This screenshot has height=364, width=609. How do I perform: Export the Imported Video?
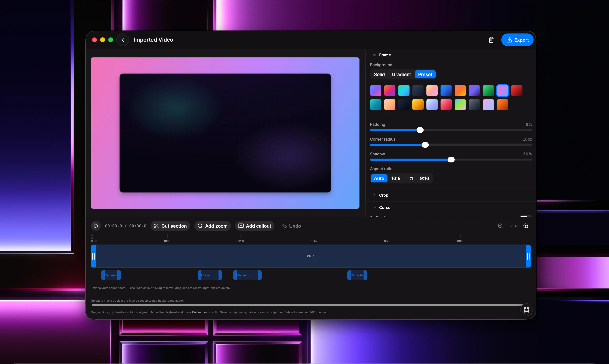[x=517, y=40]
